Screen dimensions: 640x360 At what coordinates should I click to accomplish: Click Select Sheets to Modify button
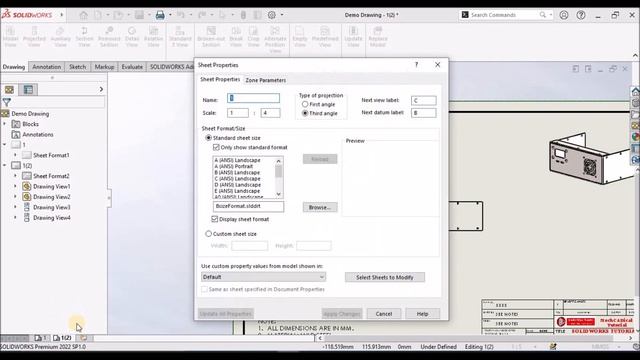click(x=384, y=277)
